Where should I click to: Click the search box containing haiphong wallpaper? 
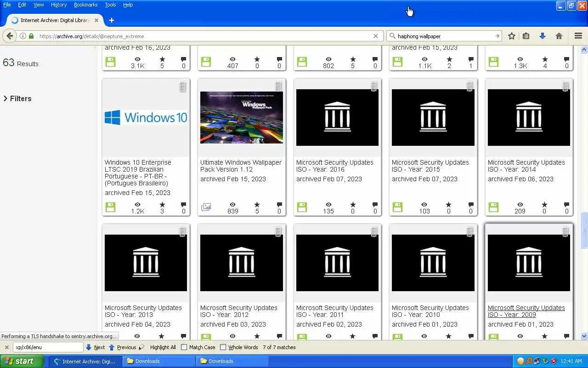[x=444, y=36]
